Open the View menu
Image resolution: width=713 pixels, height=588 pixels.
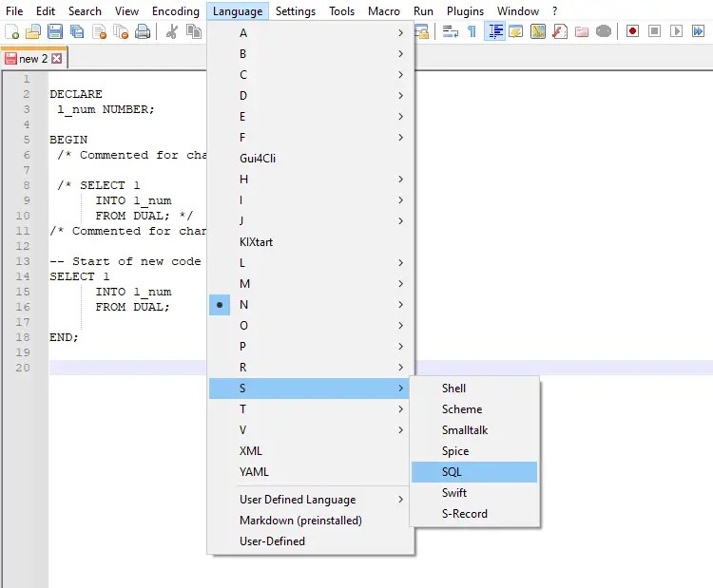tap(126, 10)
